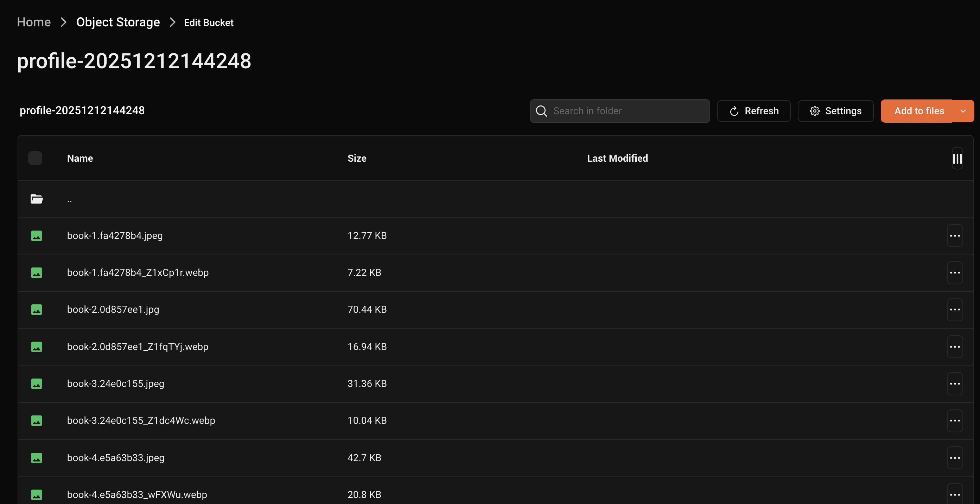Go to Home breadcrumb

click(34, 22)
